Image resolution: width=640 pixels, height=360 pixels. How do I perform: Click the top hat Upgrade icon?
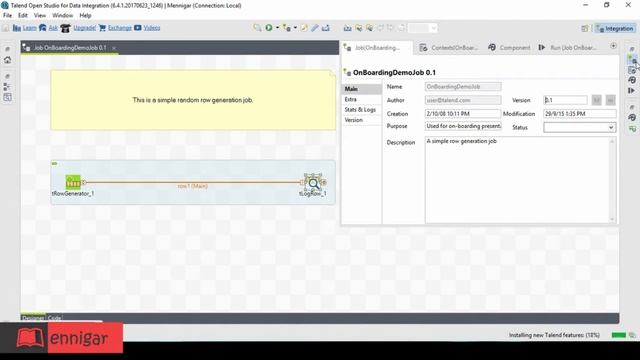click(x=65, y=28)
